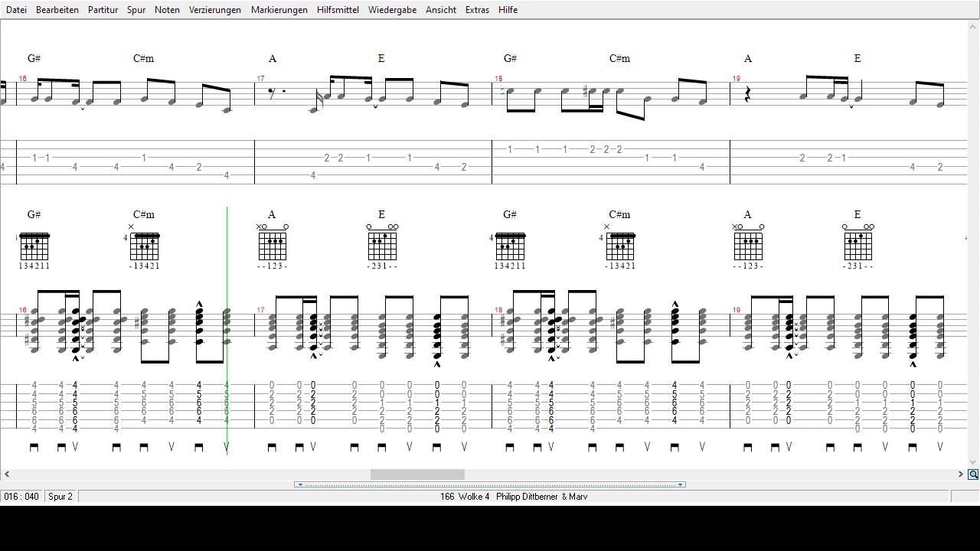Viewport: 980px width, 551px height.
Task: Click E chord name in upper track measure 19
Action: pos(857,58)
